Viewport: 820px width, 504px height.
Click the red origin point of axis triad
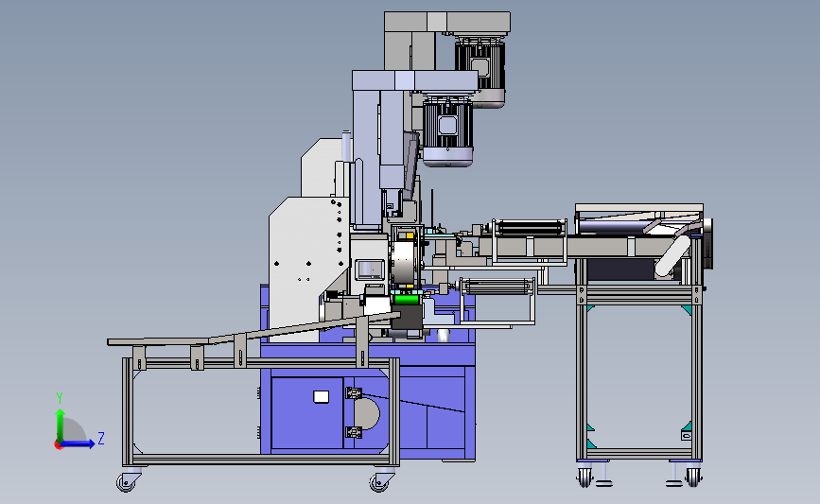coord(58,445)
